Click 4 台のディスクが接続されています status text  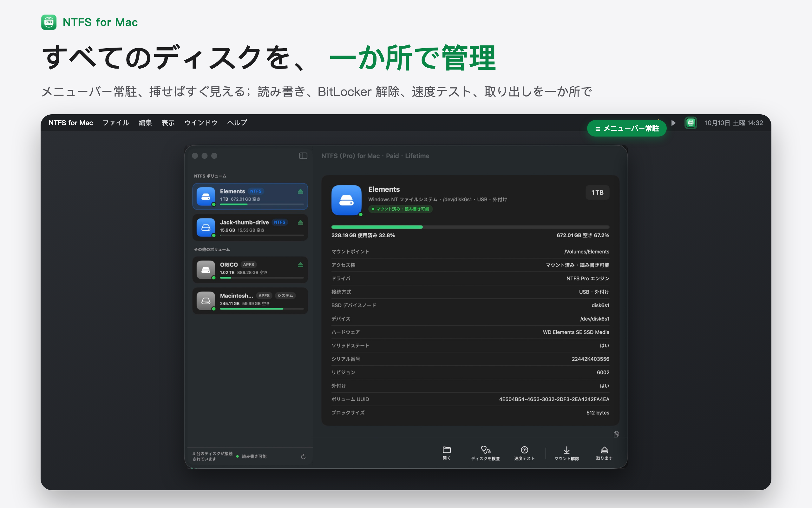(x=213, y=456)
